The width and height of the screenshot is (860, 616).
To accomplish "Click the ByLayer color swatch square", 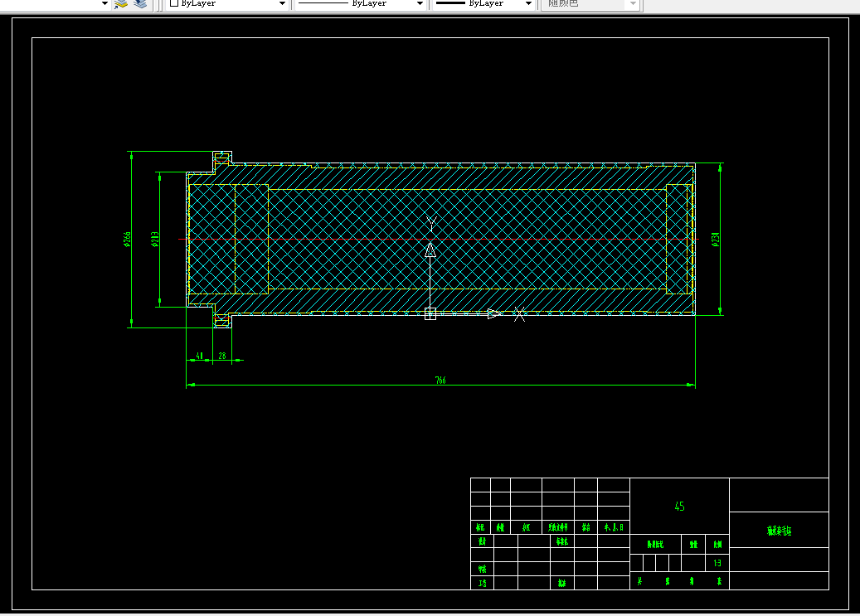I will 174,2.
